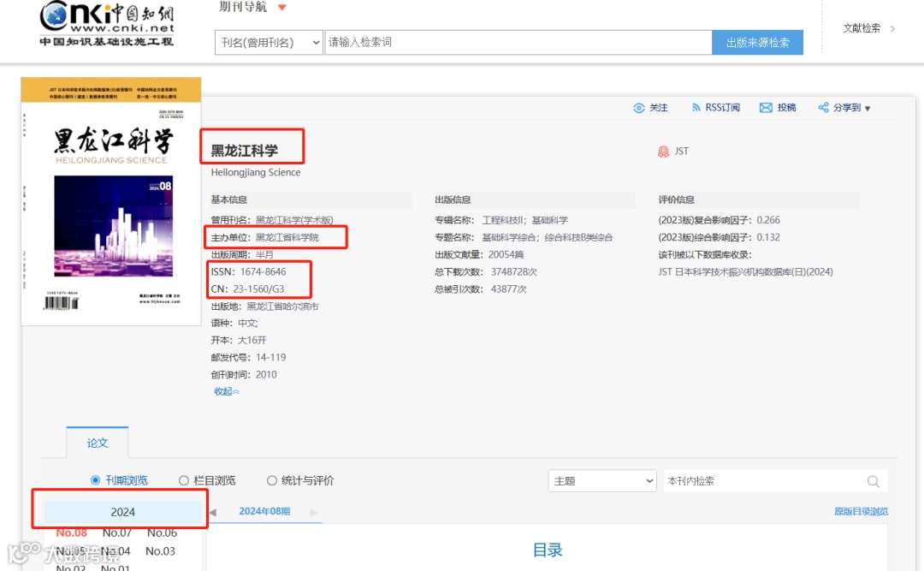Select issue No.07
The width and height of the screenshot is (924, 571).
click(x=116, y=532)
